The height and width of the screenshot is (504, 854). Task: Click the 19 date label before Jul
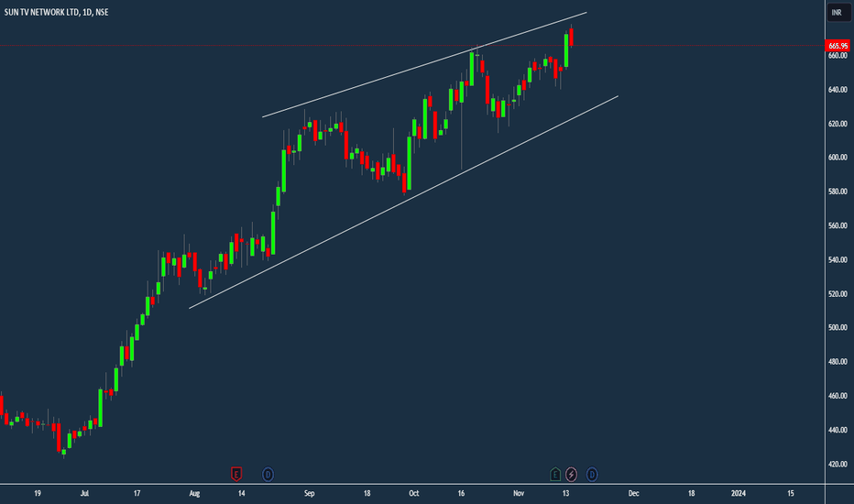[x=38, y=493]
